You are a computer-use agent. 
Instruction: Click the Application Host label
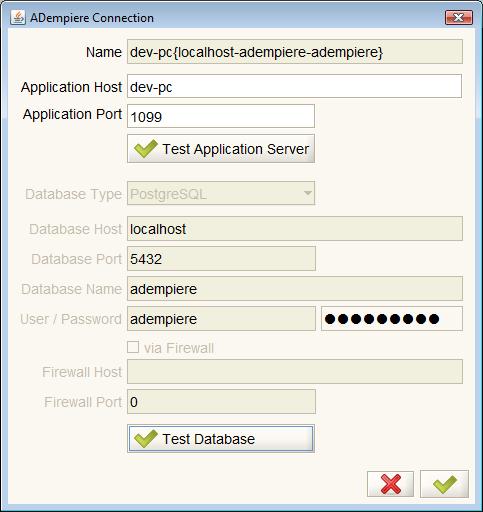tap(71, 87)
